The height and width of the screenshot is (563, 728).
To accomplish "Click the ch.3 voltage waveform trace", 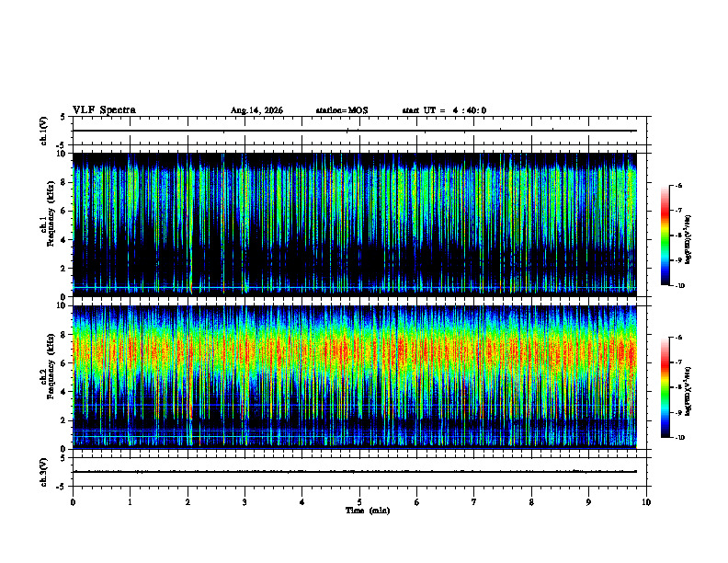I will coord(355,472).
